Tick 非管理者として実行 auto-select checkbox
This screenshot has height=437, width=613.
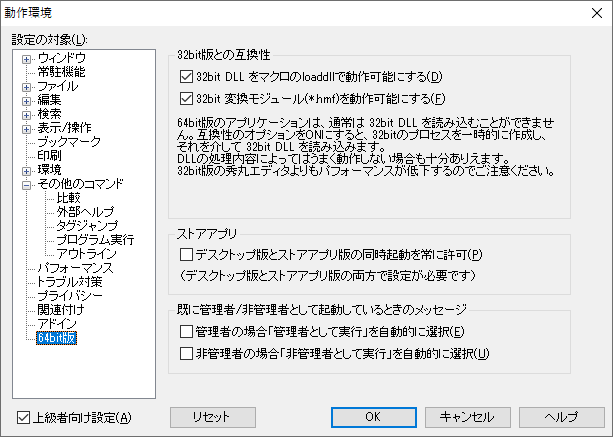pos(186,353)
